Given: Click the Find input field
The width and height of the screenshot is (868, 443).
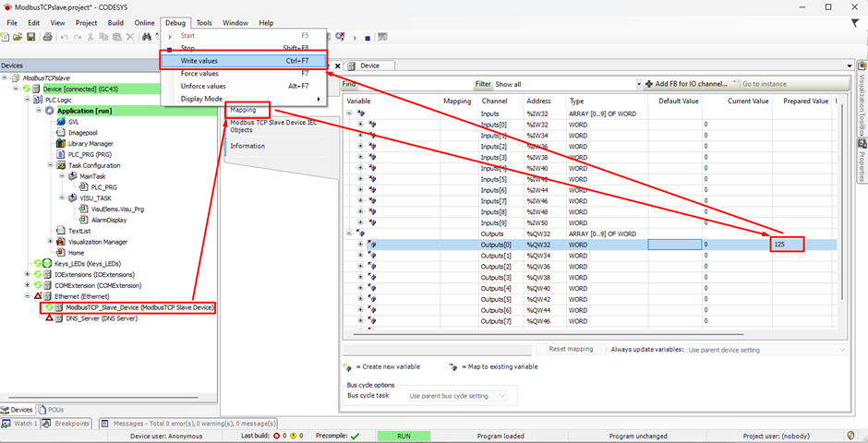Looking at the screenshot, I should [x=416, y=84].
